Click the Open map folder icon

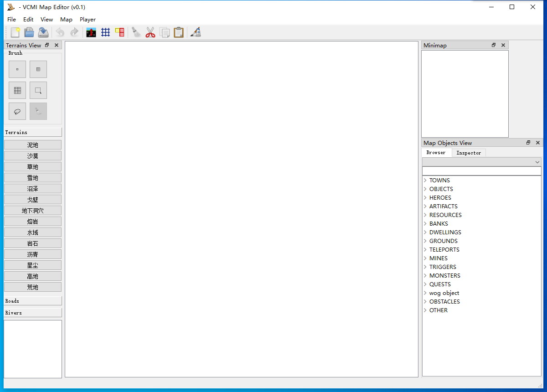29,32
